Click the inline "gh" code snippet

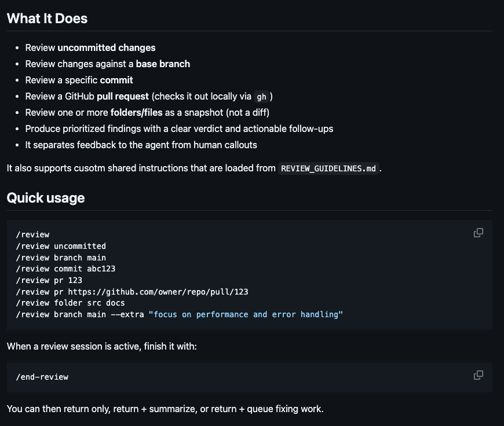tap(262, 97)
